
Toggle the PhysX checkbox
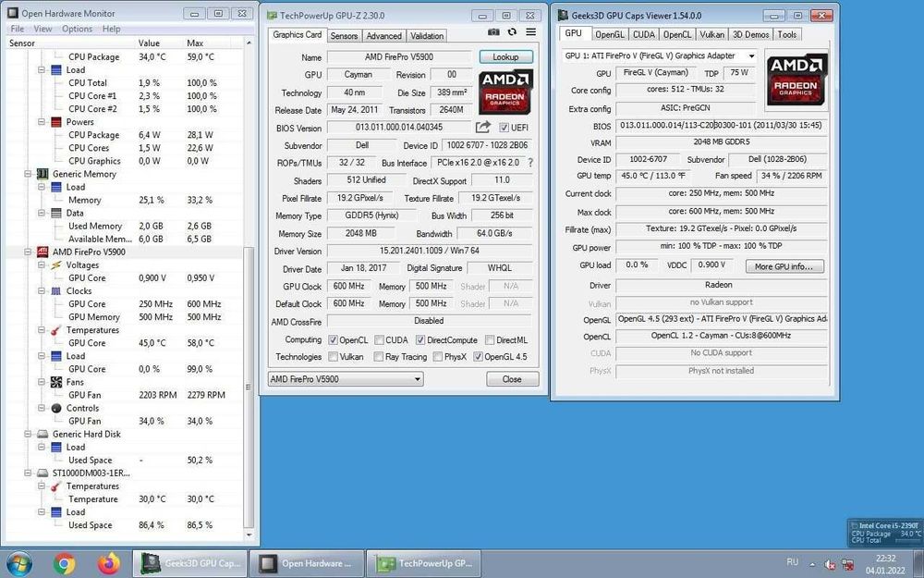coord(437,357)
